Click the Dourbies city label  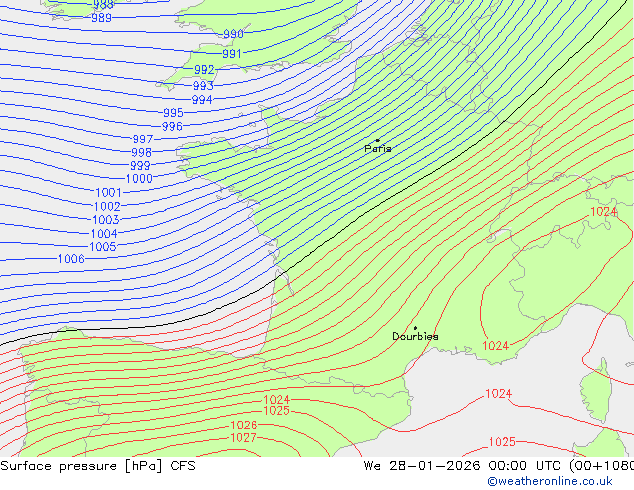pyautogui.click(x=415, y=336)
